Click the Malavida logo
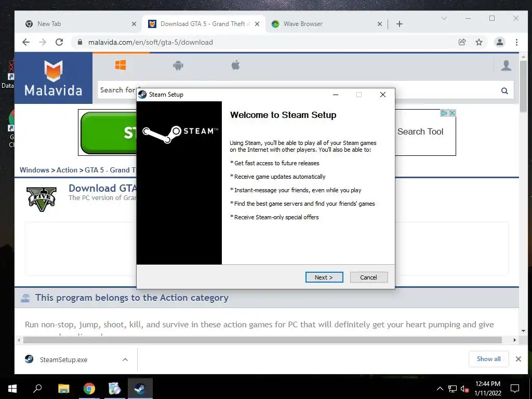The image size is (532, 399). (54, 78)
